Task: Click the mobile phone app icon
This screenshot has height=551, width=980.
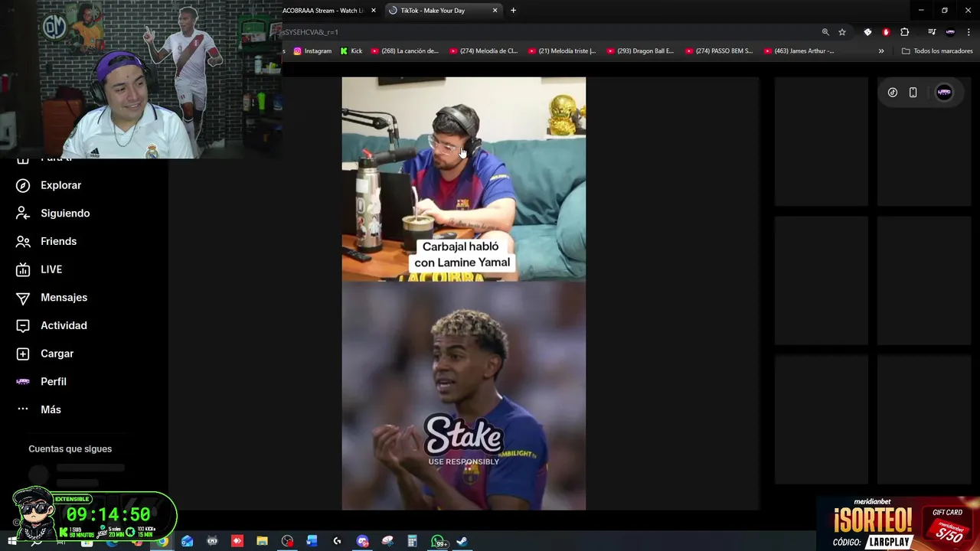Action: pos(913,93)
